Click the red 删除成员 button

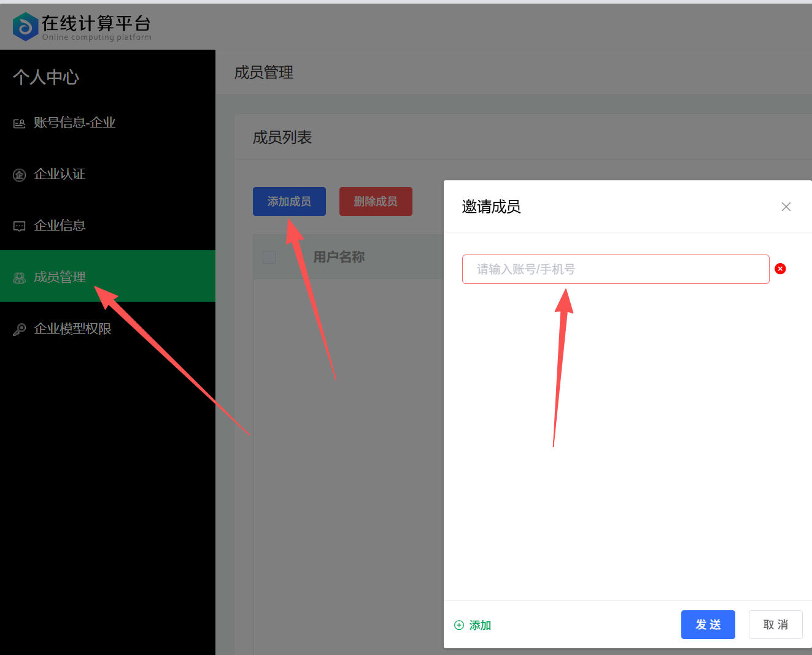coord(376,201)
